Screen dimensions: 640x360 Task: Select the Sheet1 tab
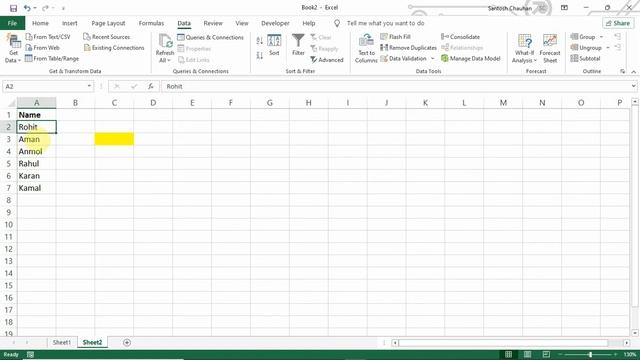click(x=62, y=342)
